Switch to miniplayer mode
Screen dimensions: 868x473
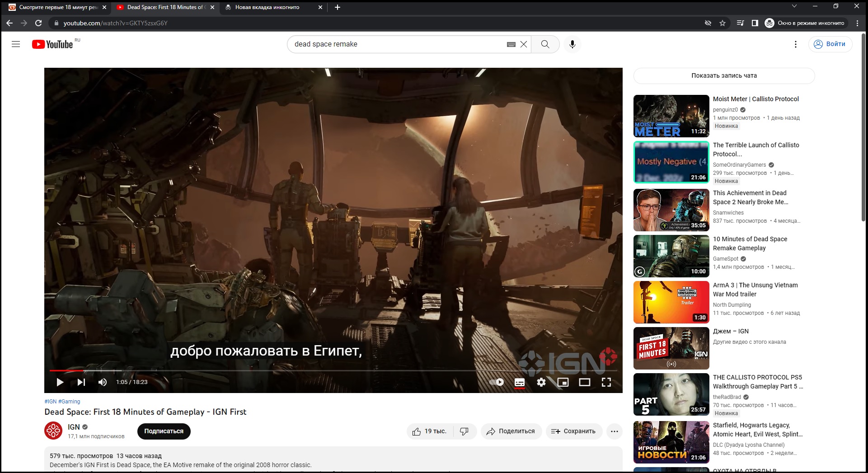click(x=563, y=382)
